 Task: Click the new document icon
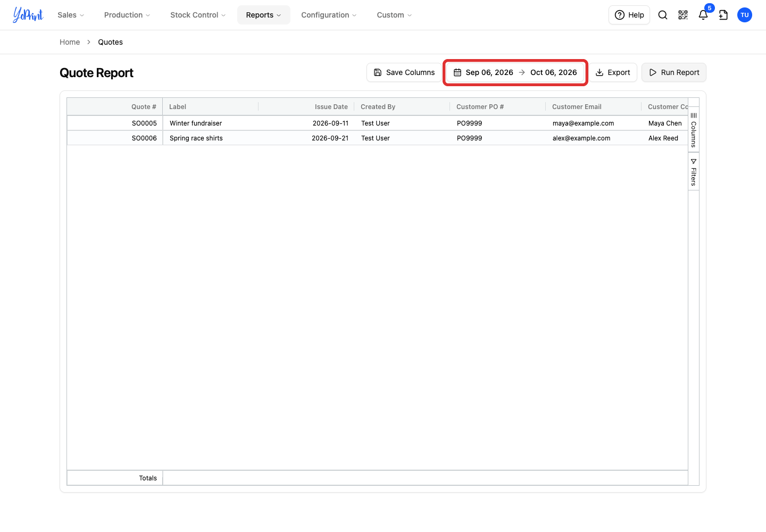pos(723,15)
